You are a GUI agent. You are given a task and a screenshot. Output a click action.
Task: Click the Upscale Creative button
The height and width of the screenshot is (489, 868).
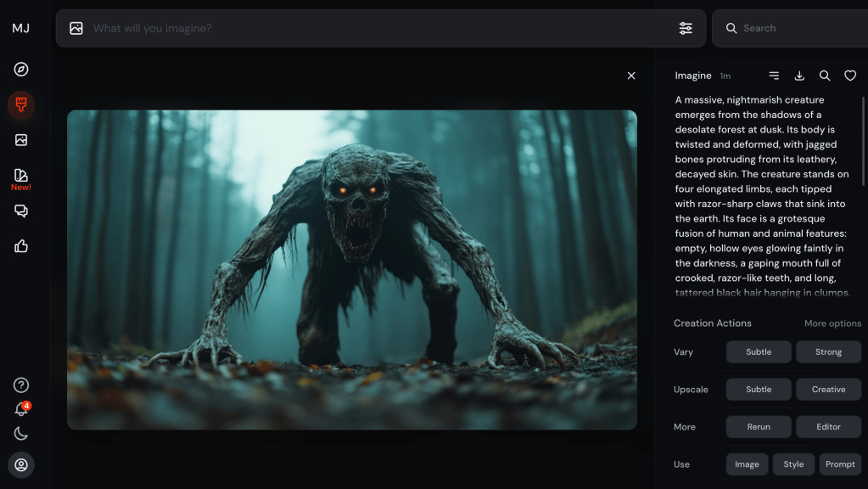point(828,390)
